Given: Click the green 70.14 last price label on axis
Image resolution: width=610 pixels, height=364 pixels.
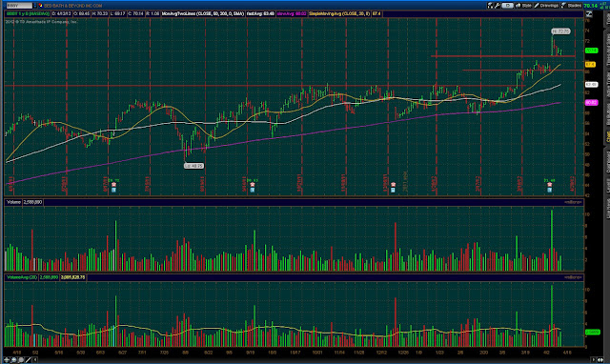Looking at the screenshot, I should point(591,51).
